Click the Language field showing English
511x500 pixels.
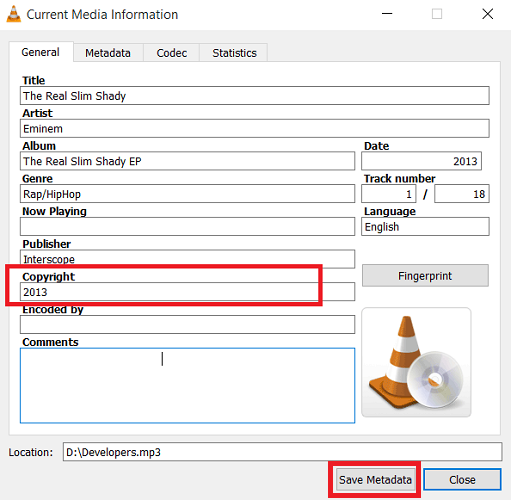[x=425, y=227]
